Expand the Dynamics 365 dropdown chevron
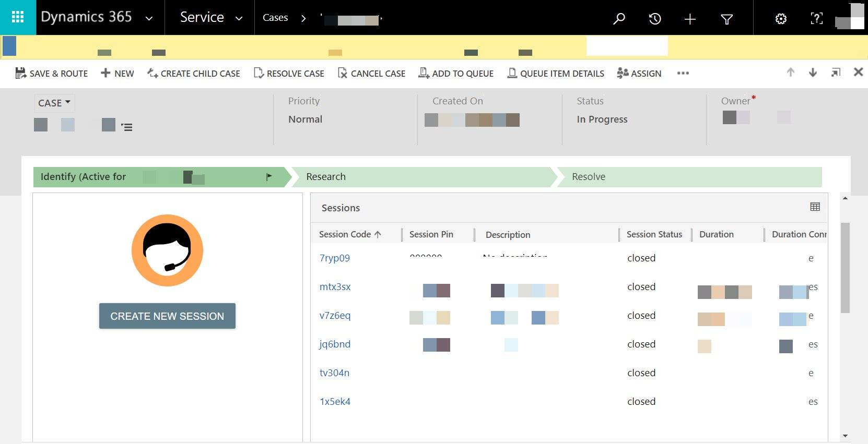 coord(149,18)
